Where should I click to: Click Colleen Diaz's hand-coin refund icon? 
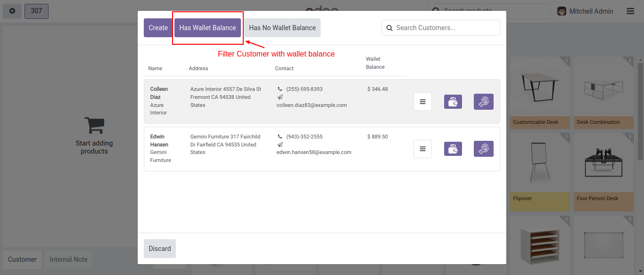(x=483, y=102)
